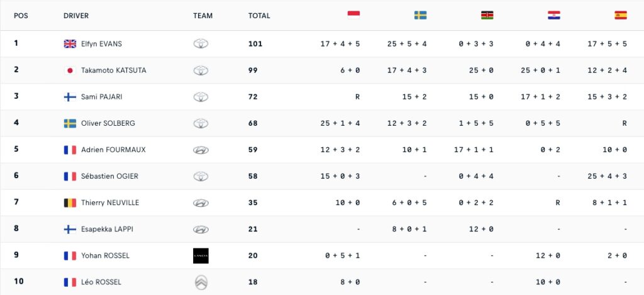Image resolution: width=644 pixels, height=295 pixels.
Task: Click the POS column header
Action: pos(21,16)
